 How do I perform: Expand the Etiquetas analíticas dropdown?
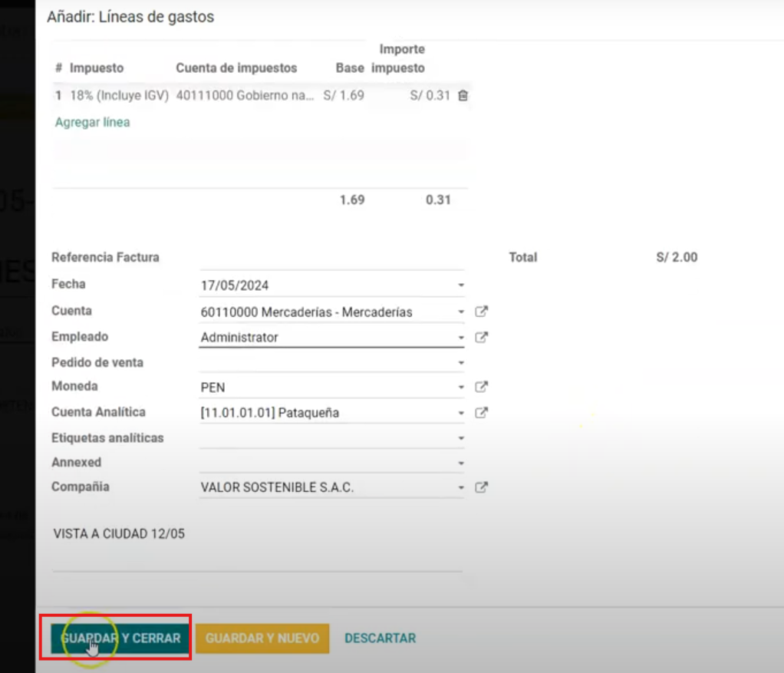click(461, 438)
